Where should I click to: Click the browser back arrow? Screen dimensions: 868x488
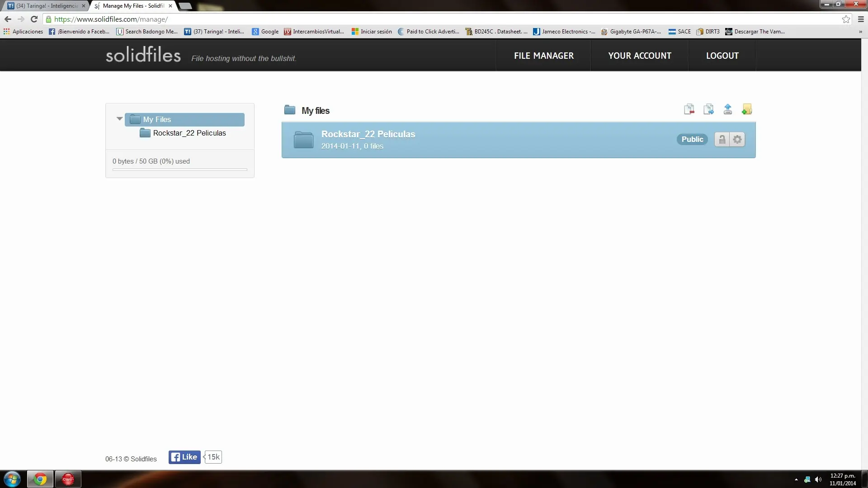tap(8, 19)
